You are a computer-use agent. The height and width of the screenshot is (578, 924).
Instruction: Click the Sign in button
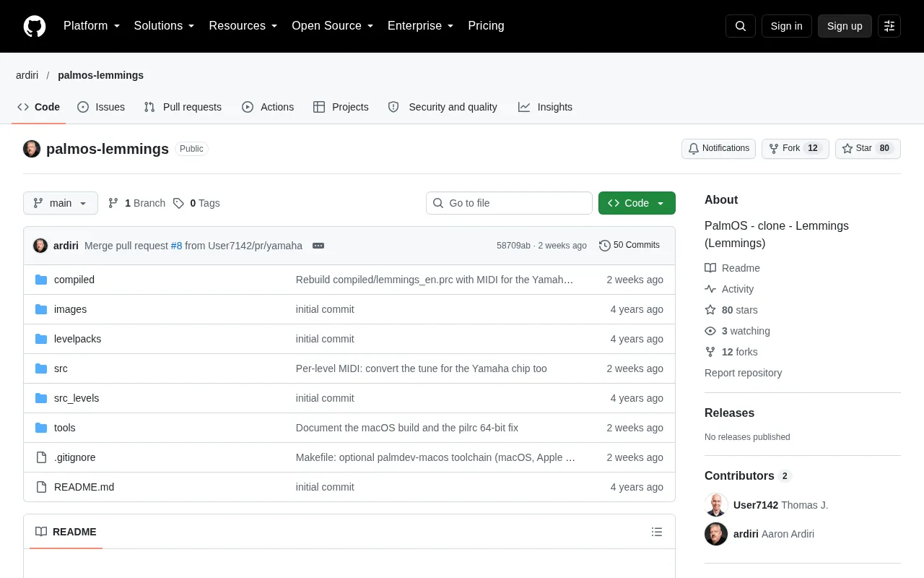[786, 26]
